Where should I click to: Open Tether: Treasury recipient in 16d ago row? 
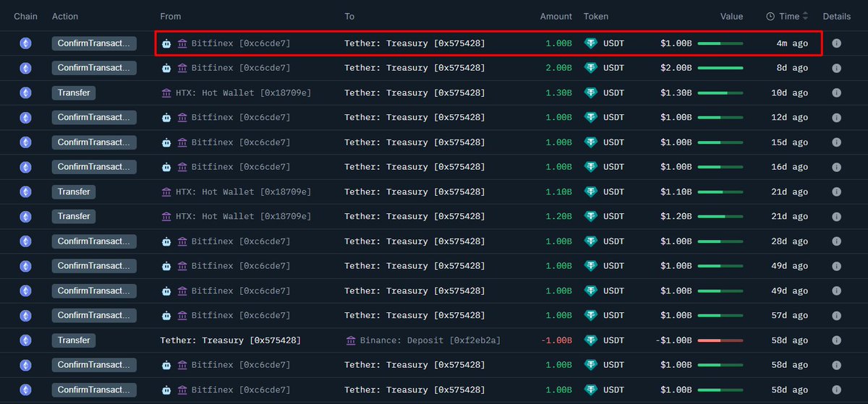414,167
